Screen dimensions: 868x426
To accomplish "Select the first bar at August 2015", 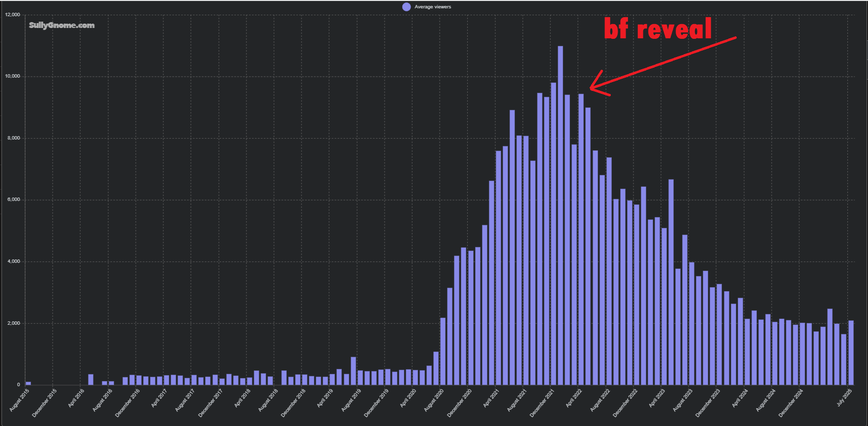I will click(x=28, y=383).
